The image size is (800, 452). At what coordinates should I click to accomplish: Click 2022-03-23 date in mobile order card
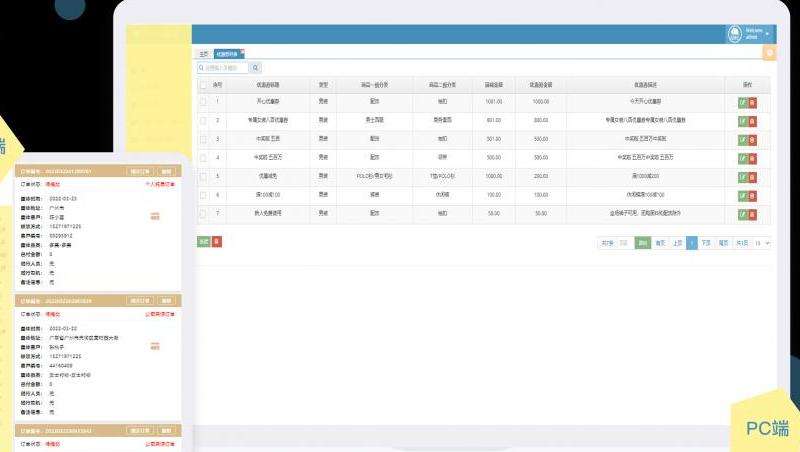63,198
